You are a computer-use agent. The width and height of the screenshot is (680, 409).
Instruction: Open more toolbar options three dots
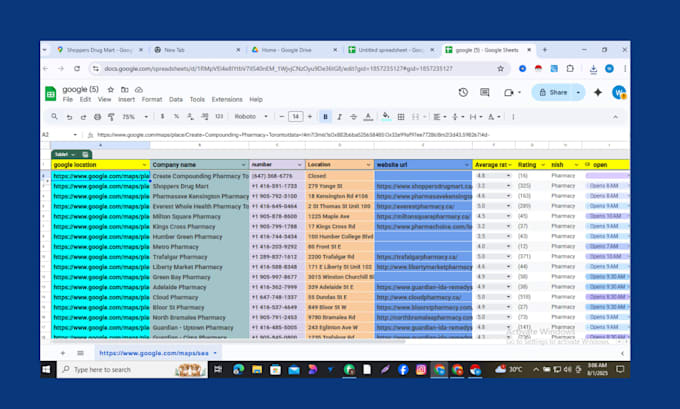tap(513, 116)
